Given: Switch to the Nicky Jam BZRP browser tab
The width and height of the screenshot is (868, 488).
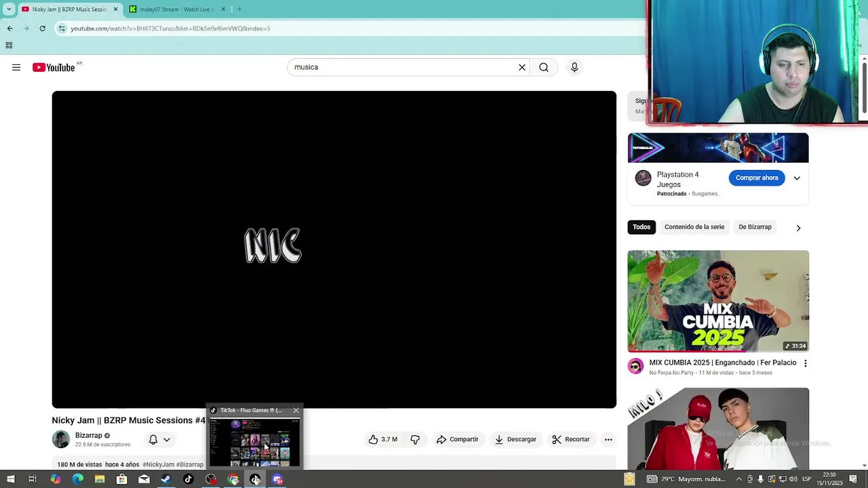Looking at the screenshot, I should pyautogui.click(x=69, y=9).
